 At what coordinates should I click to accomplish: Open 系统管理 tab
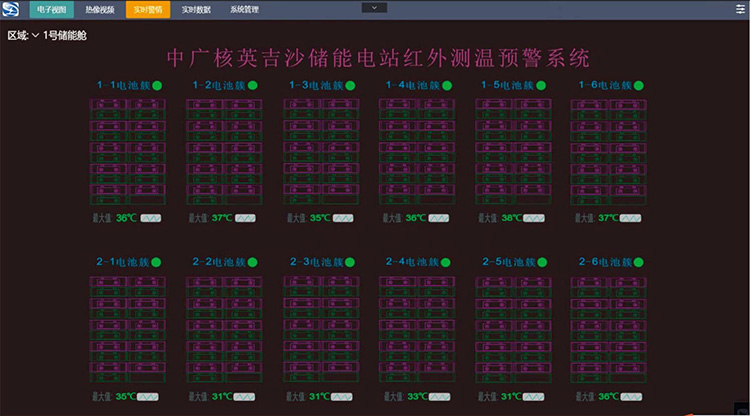click(x=244, y=10)
